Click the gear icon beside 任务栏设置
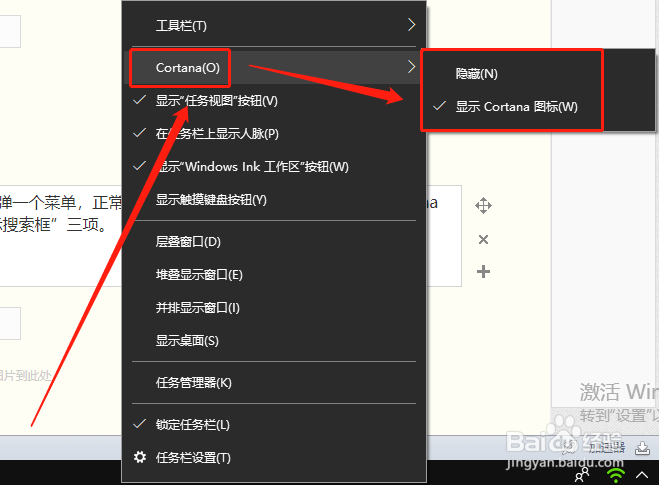Image resolution: width=659 pixels, height=485 pixels. pyautogui.click(x=140, y=457)
